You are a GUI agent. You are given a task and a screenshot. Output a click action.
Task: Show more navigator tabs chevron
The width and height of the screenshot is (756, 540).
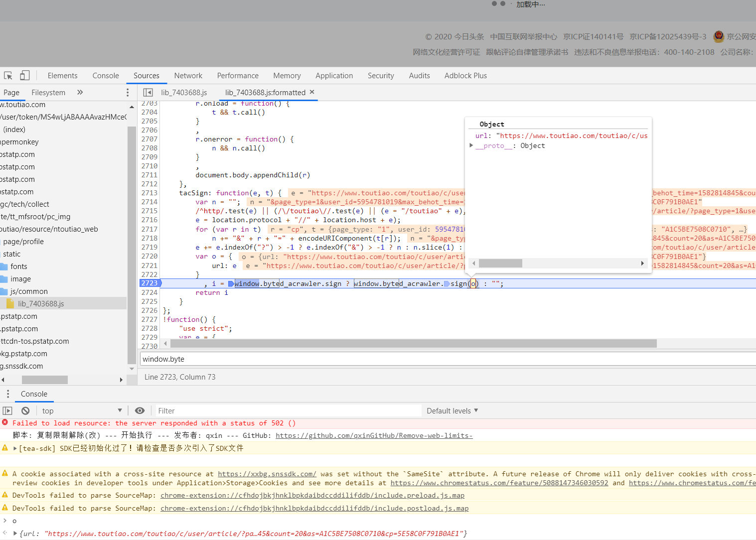[80, 93]
